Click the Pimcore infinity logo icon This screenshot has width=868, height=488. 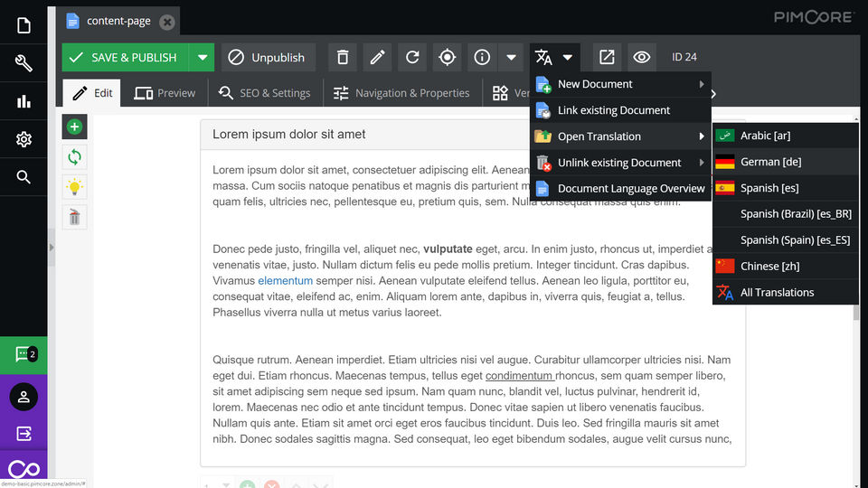(24, 469)
